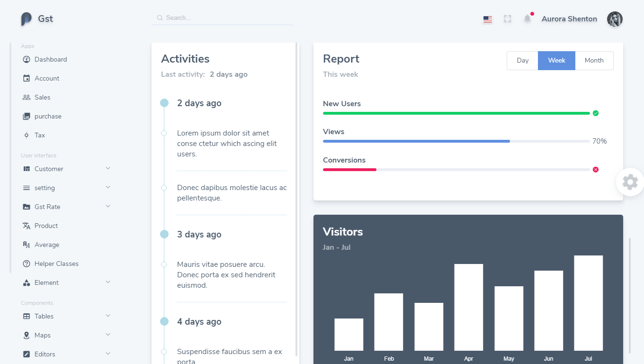
Task: Expand the Gst Rate submenu chevron
Action: click(x=108, y=206)
